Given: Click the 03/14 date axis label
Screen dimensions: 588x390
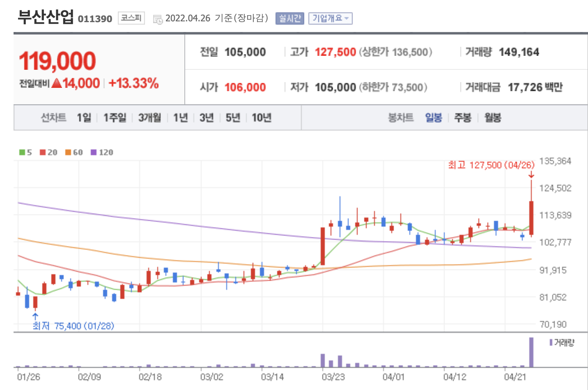Looking at the screenshot, I should pos(272,377).
